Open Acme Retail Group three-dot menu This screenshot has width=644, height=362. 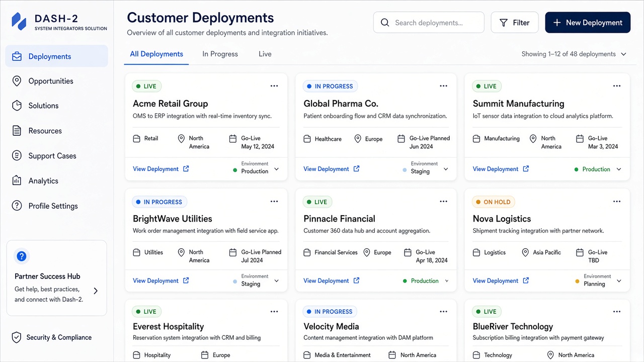point(274,86)
